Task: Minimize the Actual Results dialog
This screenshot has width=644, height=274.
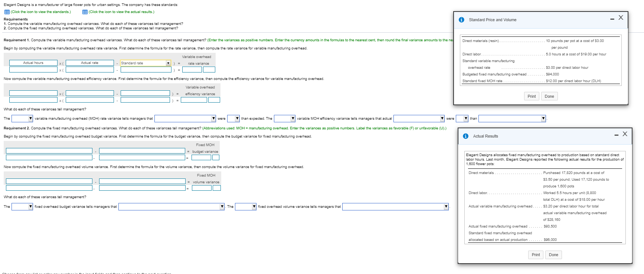Action: coord(616,135)
